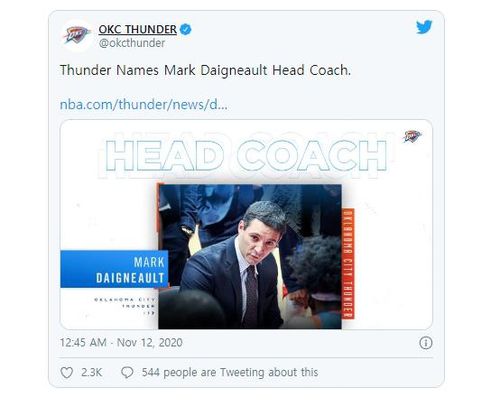
Task: Click the blue Mark Daigneault name plate
Action: (114, 269)
